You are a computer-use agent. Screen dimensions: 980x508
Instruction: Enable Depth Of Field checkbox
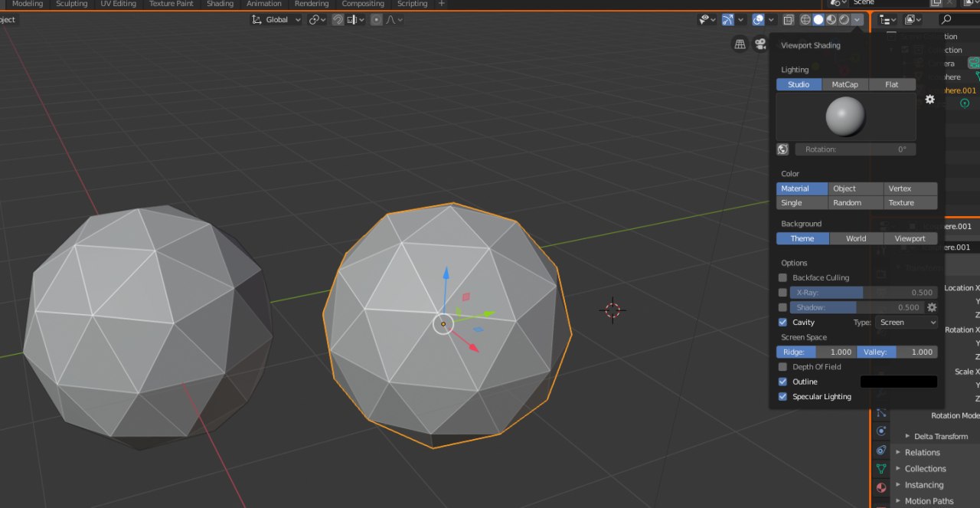782,367
